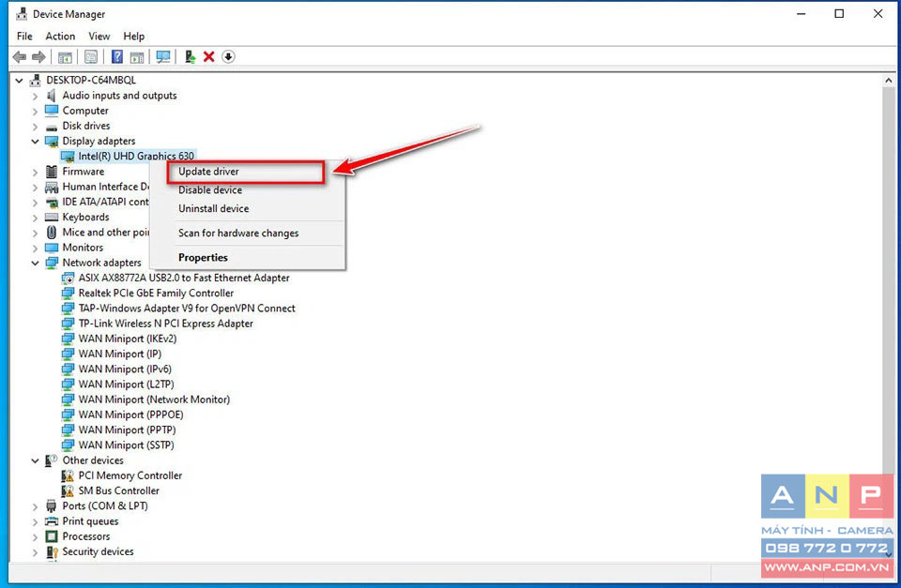
Task: Collapse the Other devices node
Action: [x=35, y=460]
